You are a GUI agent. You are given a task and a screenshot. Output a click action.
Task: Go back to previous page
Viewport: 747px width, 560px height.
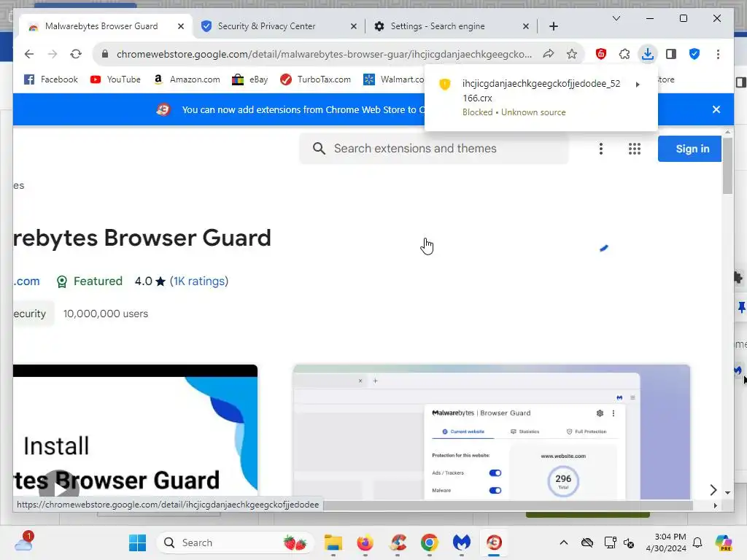pyautogui.click(x=29, y=54)
